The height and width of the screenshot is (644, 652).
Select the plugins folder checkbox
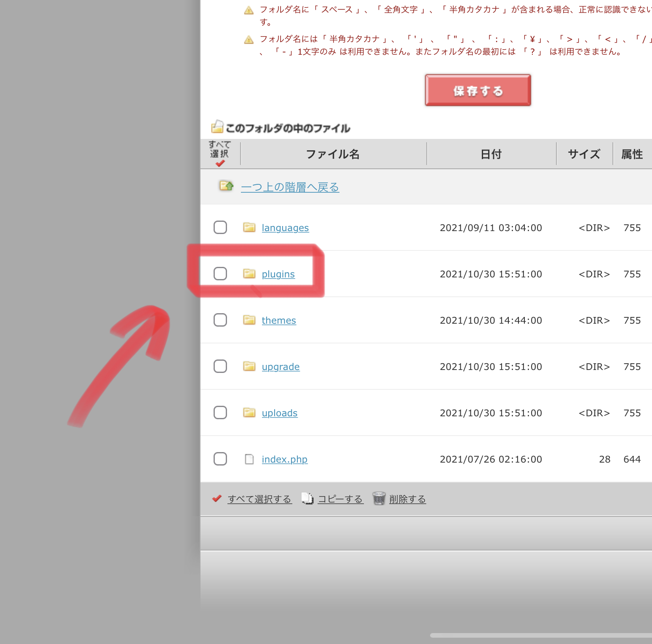(220, 274)
